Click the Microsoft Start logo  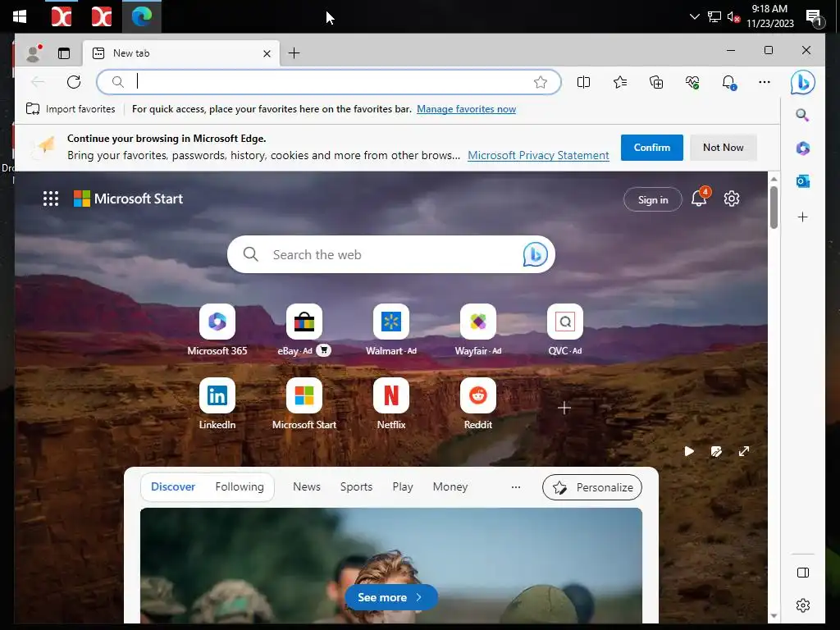click(x=128, y=199)
